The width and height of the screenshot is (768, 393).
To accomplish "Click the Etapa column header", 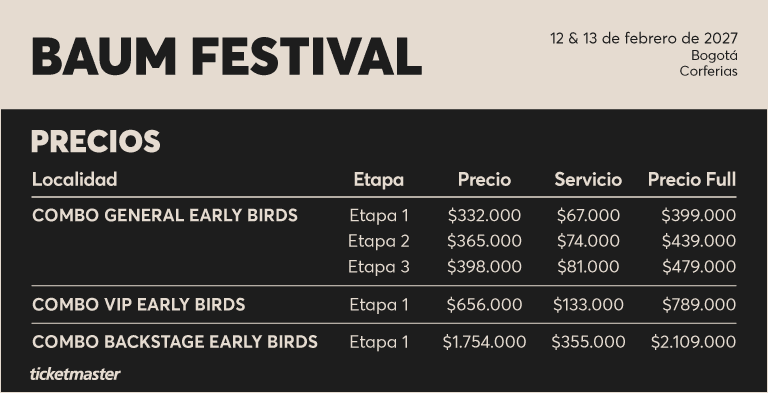I will click(x=379, y=180).
